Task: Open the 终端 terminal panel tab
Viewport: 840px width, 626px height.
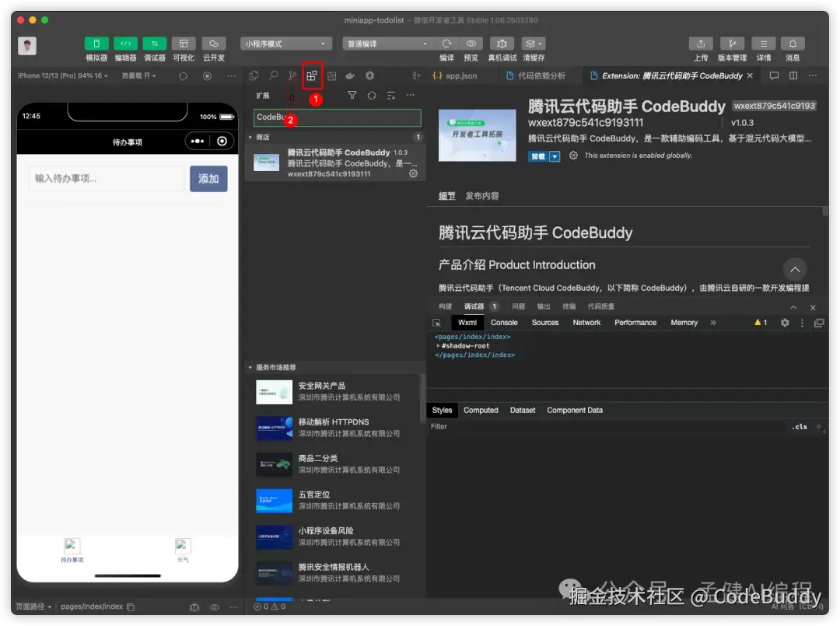Action: [569, 307]
